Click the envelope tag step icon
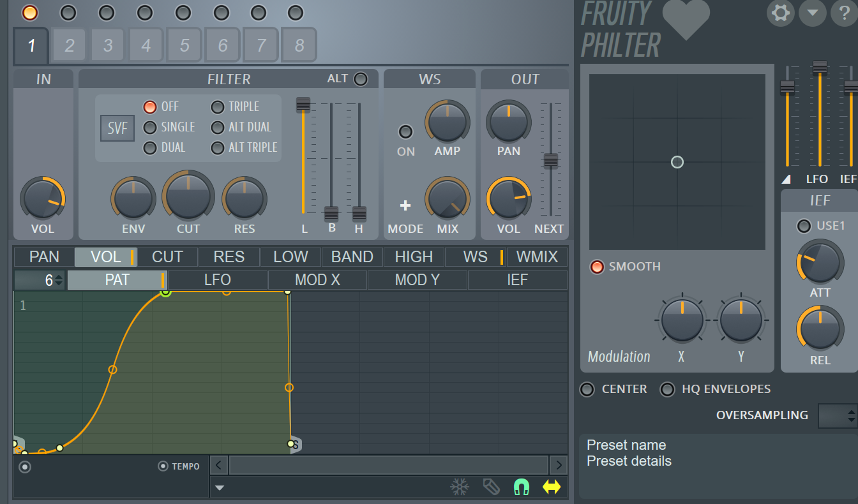 click(490, 487)
